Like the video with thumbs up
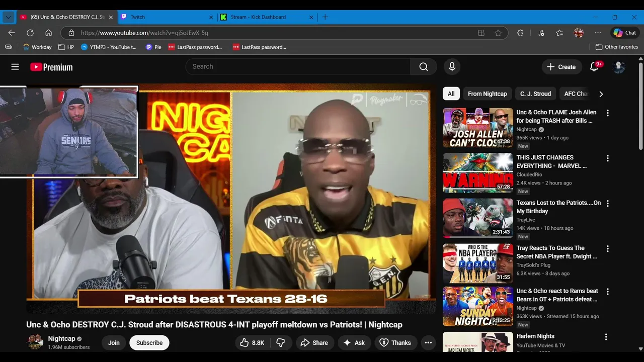 tap(253, 343)
